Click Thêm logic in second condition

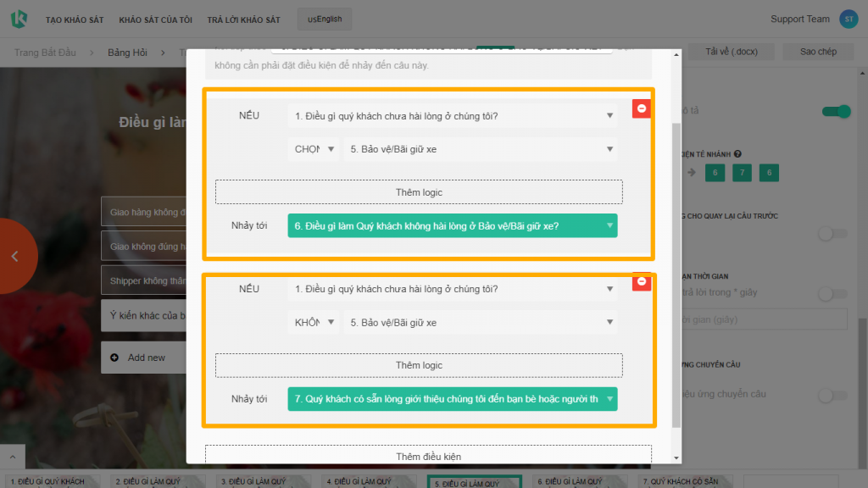click(x=419, y=365)
